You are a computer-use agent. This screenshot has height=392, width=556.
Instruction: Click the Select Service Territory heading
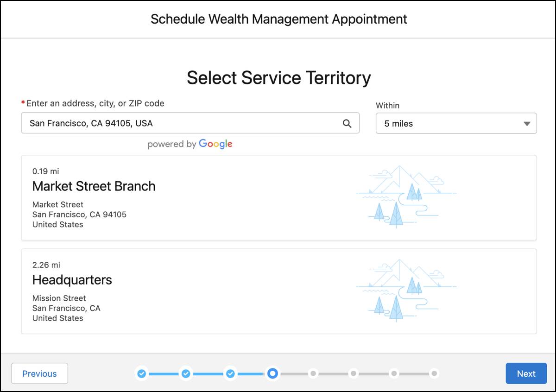click(x=279, y=78)
